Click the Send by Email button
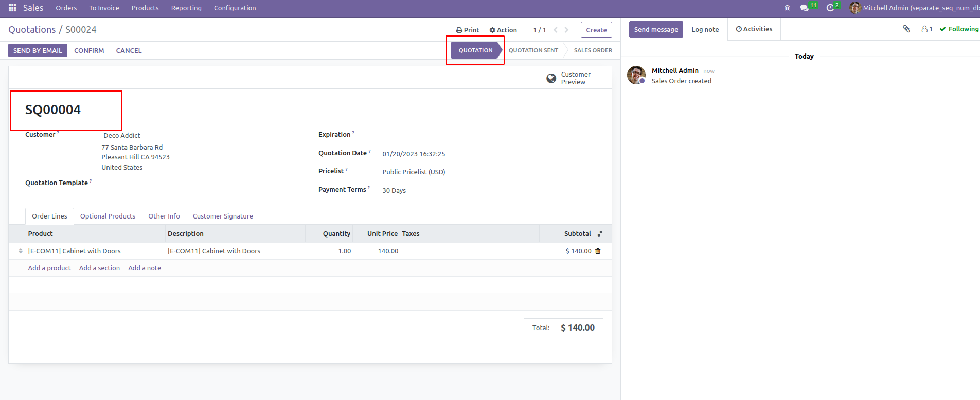The width and height of the screenshot is (980, 400). point(38,50)
